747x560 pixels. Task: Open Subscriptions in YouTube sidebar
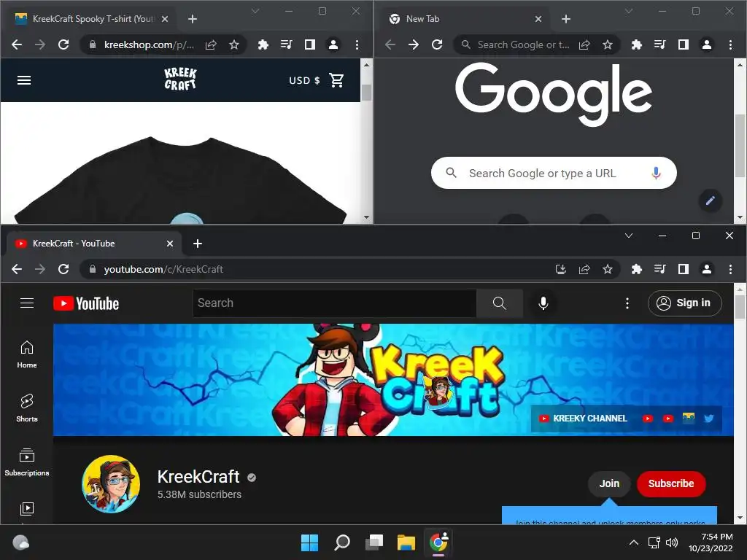27,462
